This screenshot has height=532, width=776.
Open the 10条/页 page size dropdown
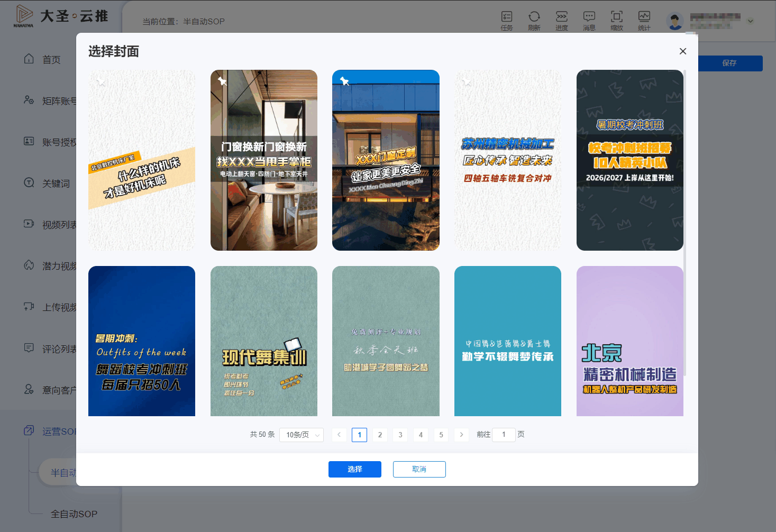302,435
